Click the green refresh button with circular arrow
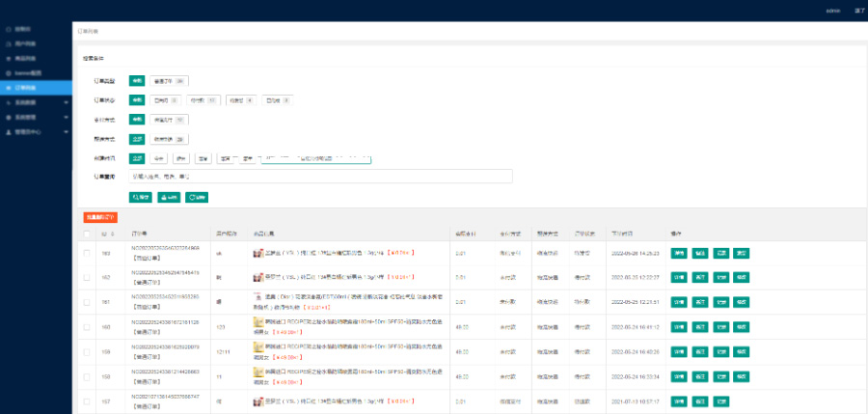 (x=197, y=197)
